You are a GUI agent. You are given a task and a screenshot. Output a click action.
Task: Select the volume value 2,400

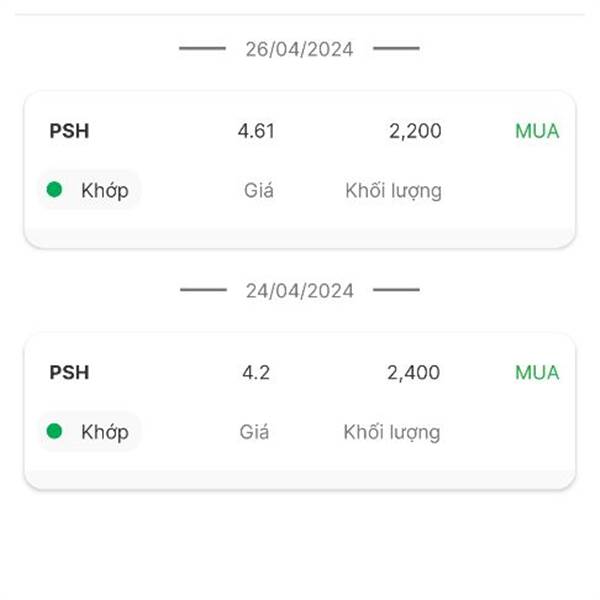414,372
